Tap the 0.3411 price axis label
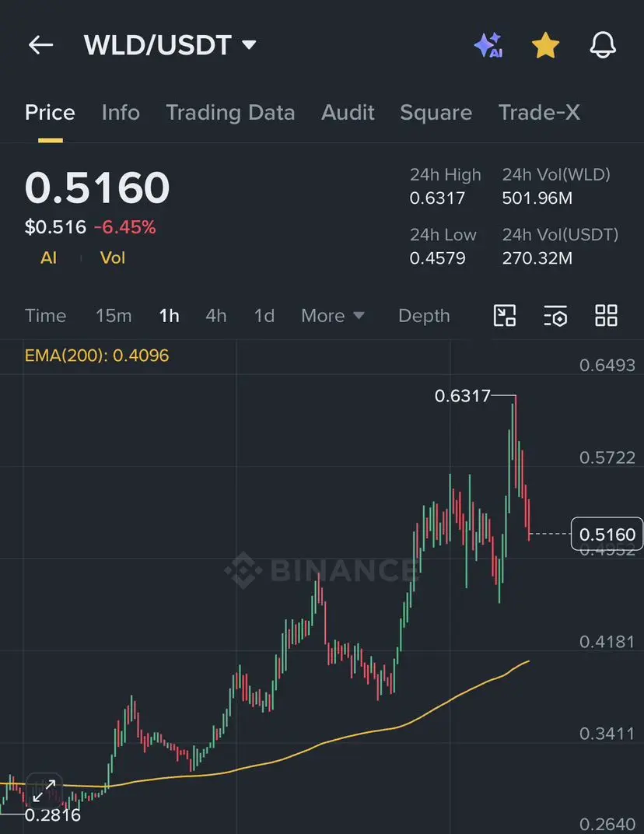Image resolution: width=644 pixels, height=834 pixels. click(x=607, y=734)
